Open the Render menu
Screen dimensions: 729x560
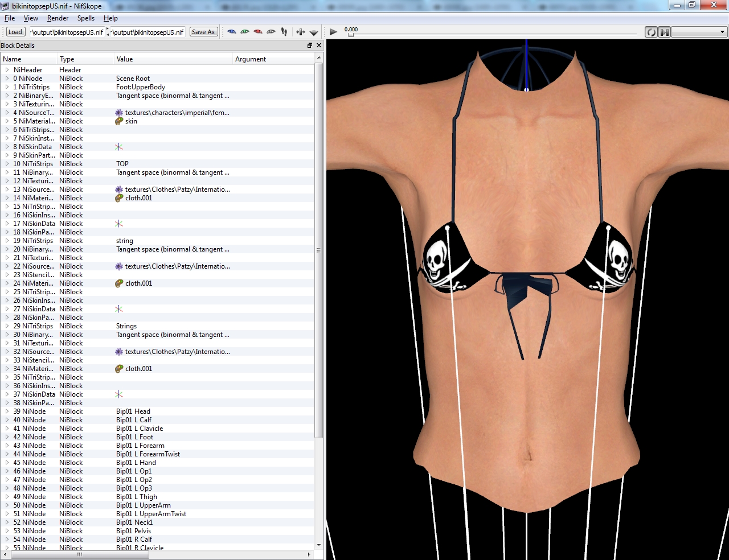click(58, 18)
